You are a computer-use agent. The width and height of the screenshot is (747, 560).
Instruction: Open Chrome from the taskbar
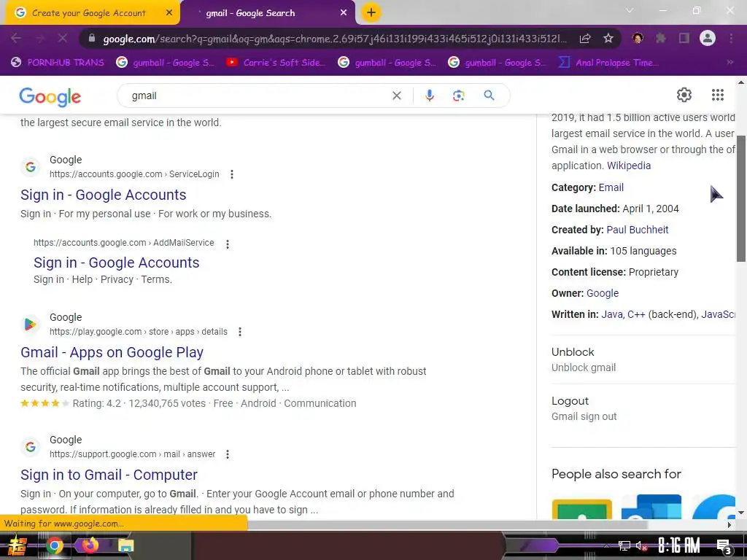coord(54,545)
